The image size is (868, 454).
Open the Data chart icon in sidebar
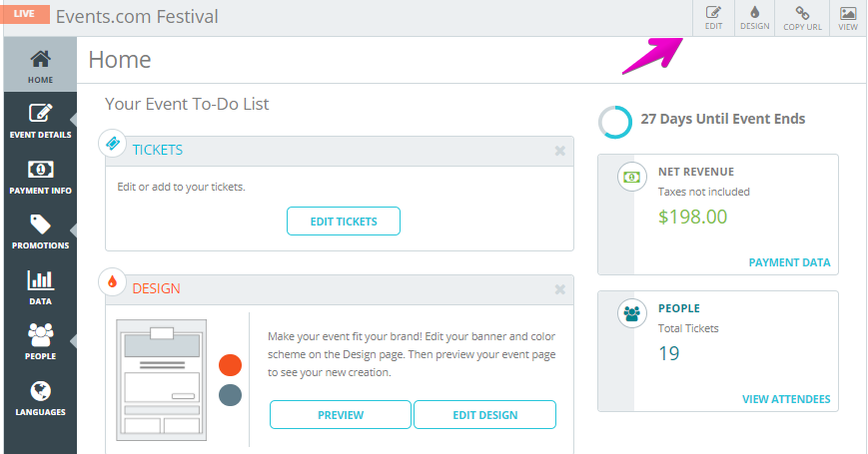[x=40, y=286]
